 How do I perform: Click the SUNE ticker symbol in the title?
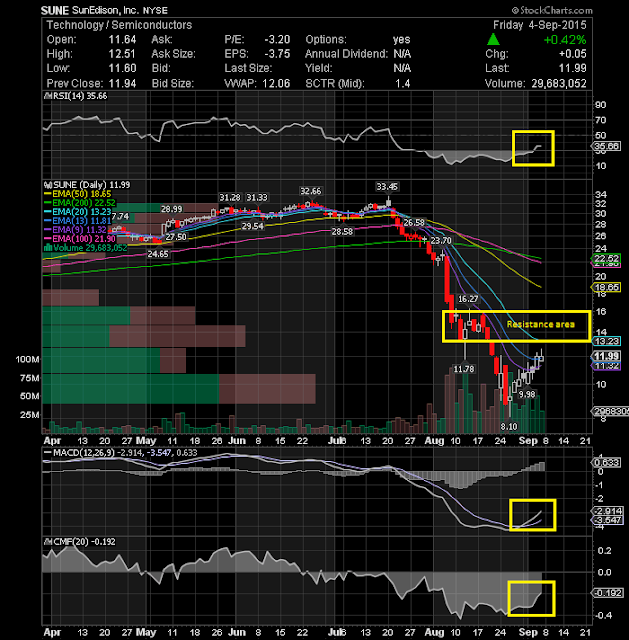[55, 10]
